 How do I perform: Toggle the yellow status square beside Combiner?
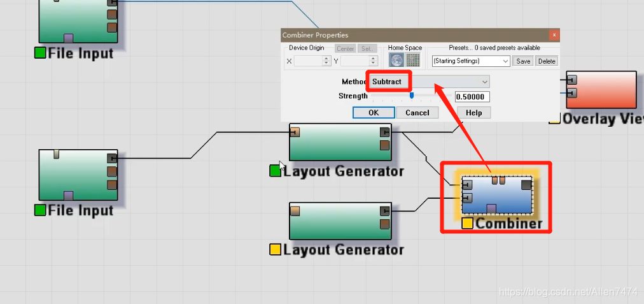pyautogui.click(x=467, y=224)
